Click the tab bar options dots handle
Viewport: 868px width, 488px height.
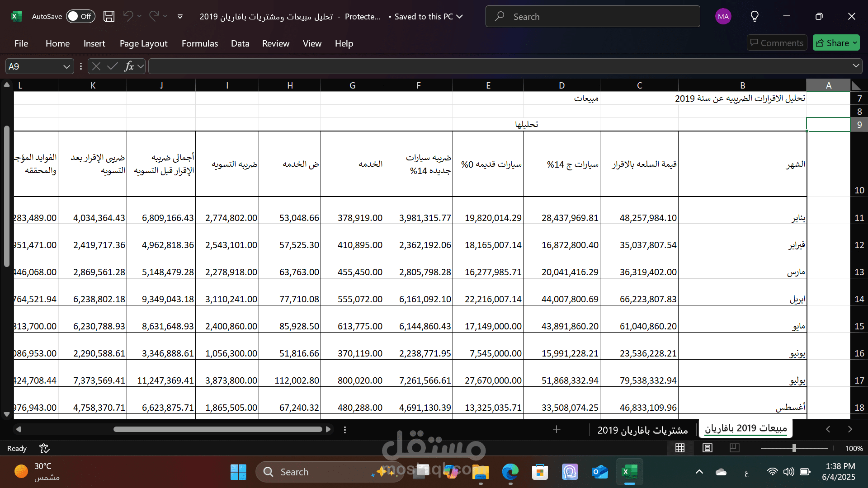point(345,430)
